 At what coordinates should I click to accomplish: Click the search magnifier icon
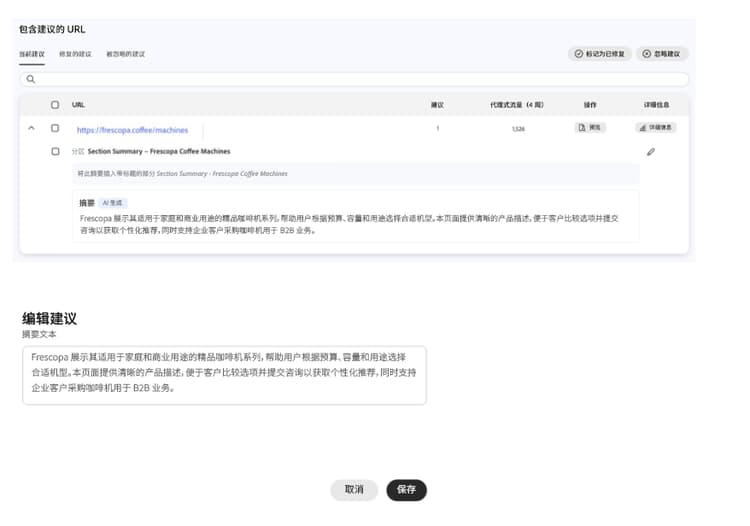[31, 79]
